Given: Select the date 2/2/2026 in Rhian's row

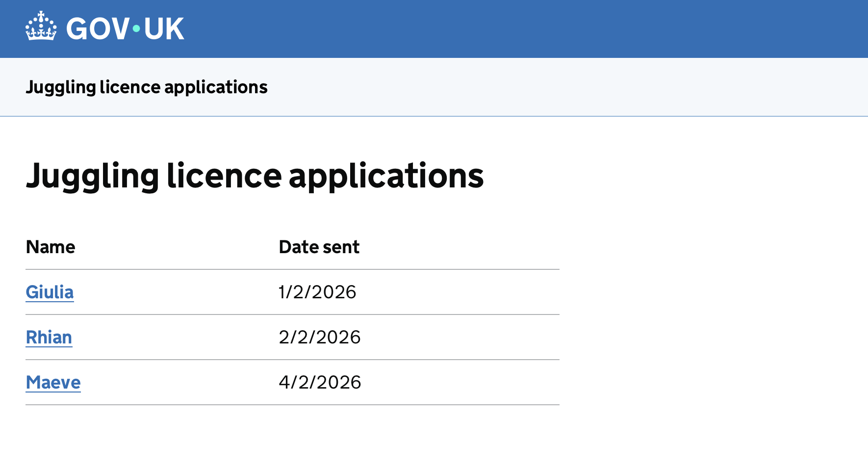Looking at the screenshot, I should (x=320, y=337).
